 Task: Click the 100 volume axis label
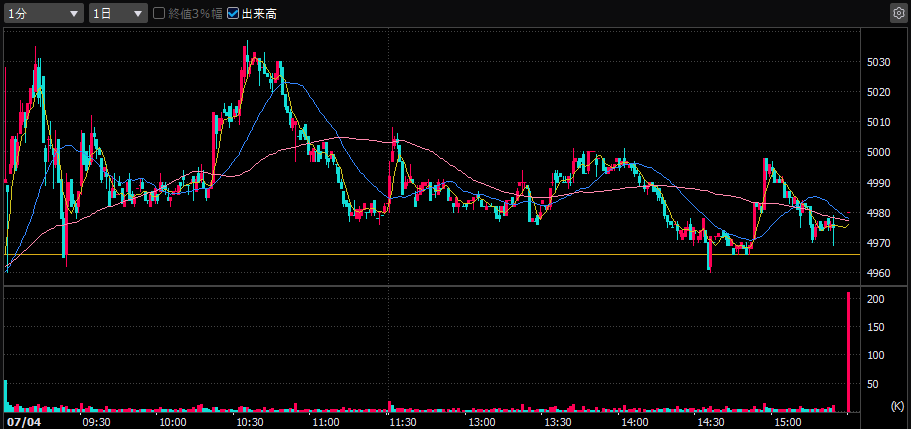(876, 355)
